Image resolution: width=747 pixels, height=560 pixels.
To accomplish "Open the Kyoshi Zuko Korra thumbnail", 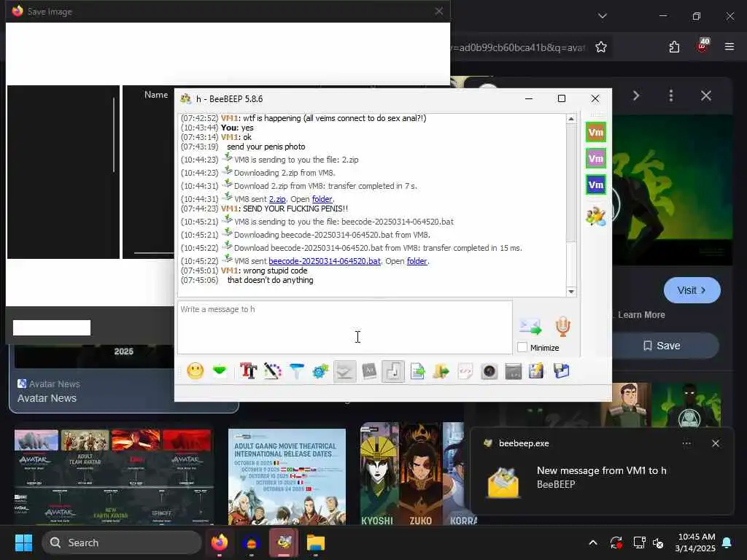I will pyautogui.click(x=419, y=474).
